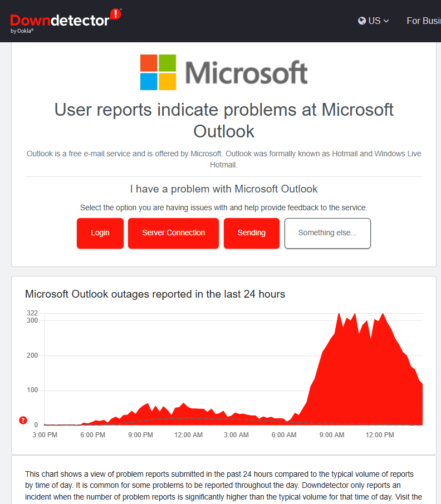Select the 12:00 PM chart label

click(380, 435)
